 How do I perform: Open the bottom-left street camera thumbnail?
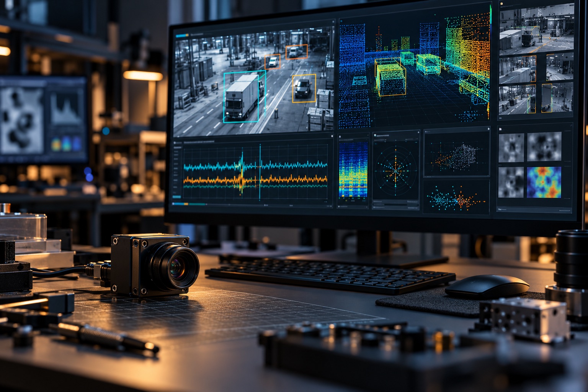[517, 100]
